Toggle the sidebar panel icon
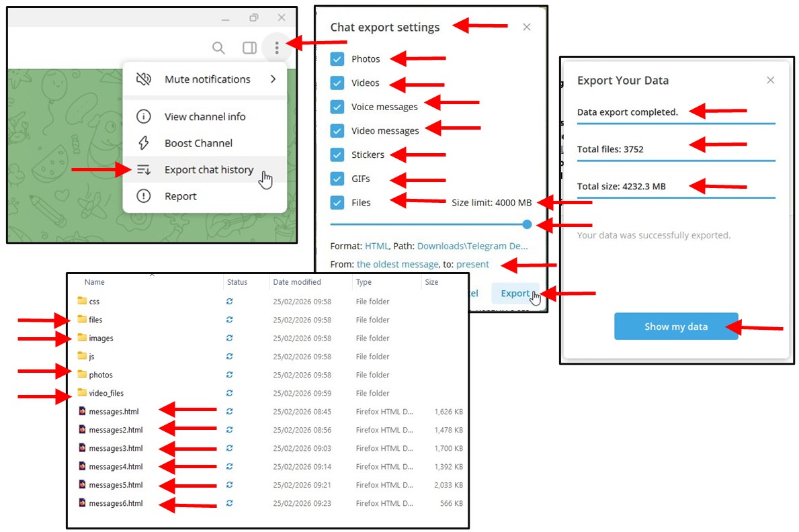The height and width of the screenshot is (532, 799). pyautogui.click(x=249, y=48)
